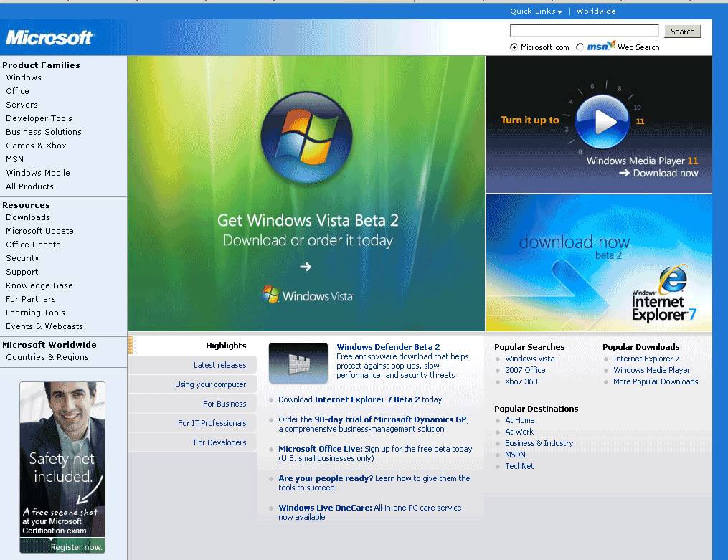Viewport: 728px width, 560px height.
Task: Select the Latest releases tab
Action: point(192,365)
